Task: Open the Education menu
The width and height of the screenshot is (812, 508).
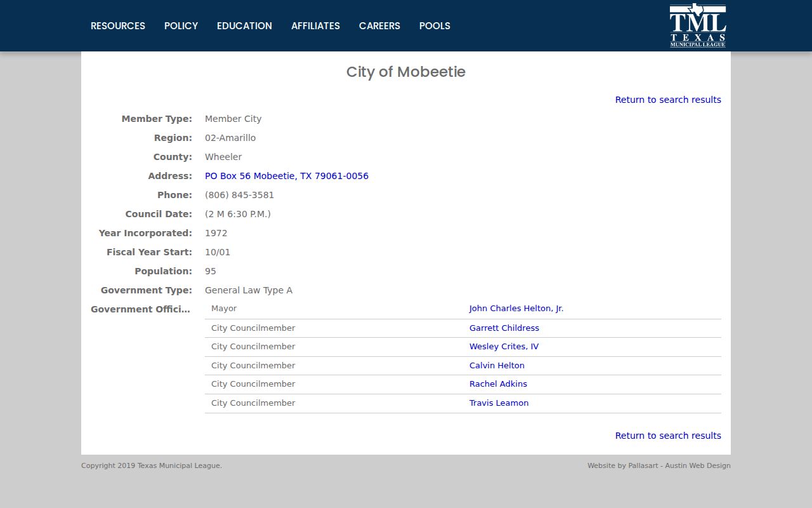Action: [244, 26]
